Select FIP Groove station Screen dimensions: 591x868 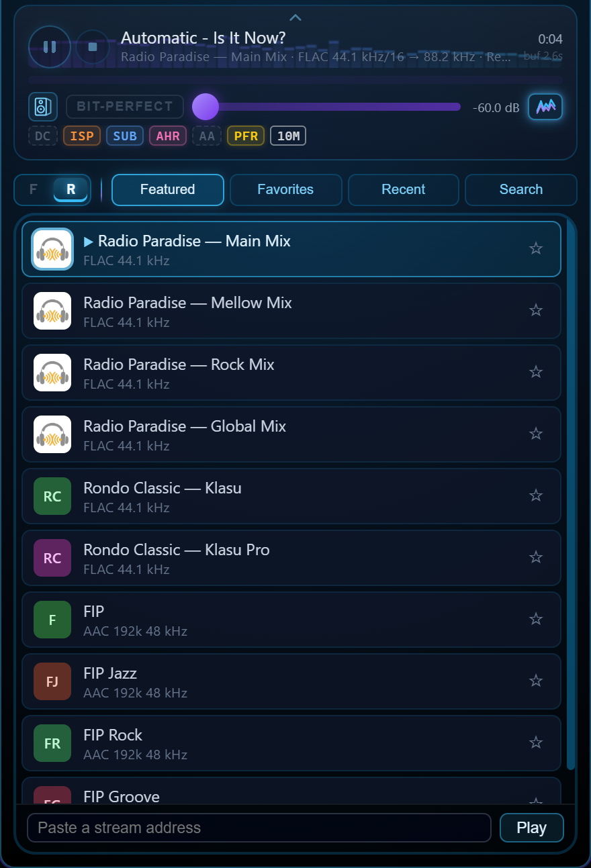pos(291,791)
